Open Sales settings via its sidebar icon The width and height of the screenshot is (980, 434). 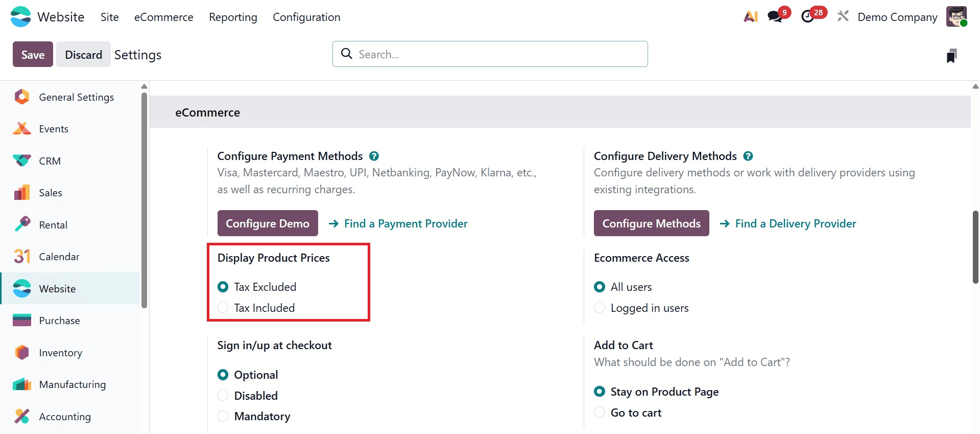(21, 192)
